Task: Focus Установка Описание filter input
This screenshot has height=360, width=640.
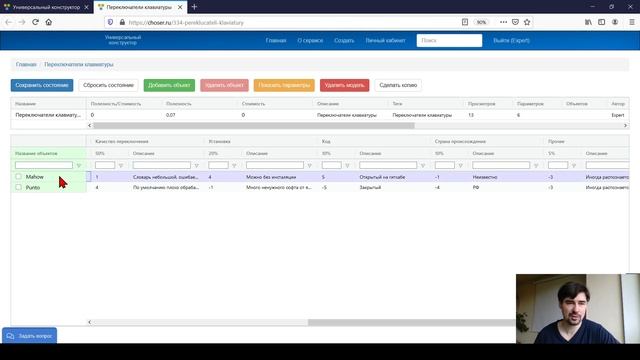Action: [x=275, y=165]
